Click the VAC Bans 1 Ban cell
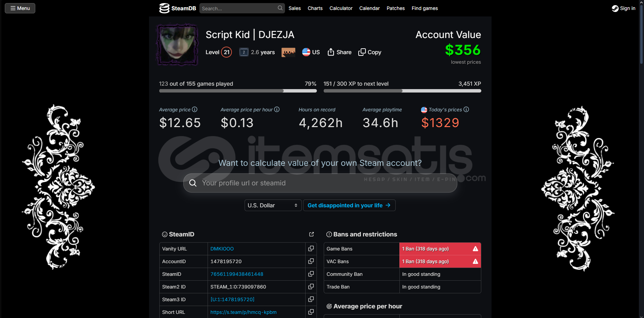This screenshot has height=318, width=644. pos(440,261)
